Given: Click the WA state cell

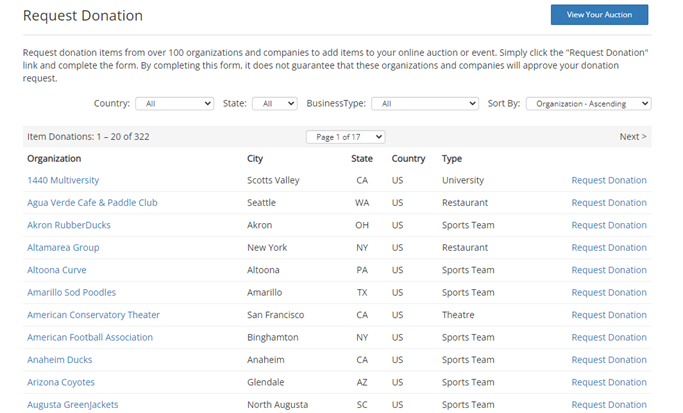Looking at the screenshot, I should (362, 203).
